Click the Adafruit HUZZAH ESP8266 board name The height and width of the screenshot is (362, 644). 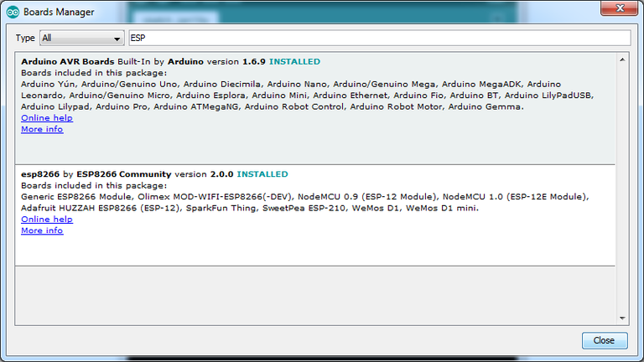[x=101, y=208]
